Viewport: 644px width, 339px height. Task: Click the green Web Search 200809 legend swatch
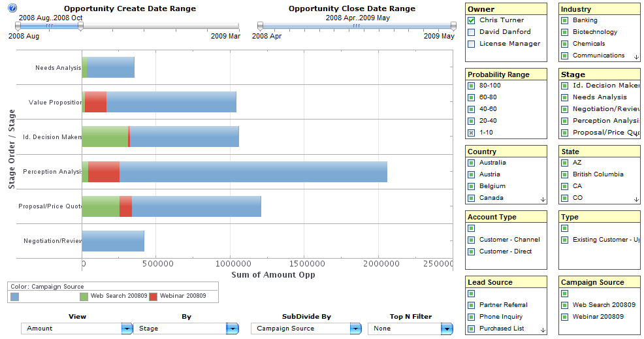[84, 297]
